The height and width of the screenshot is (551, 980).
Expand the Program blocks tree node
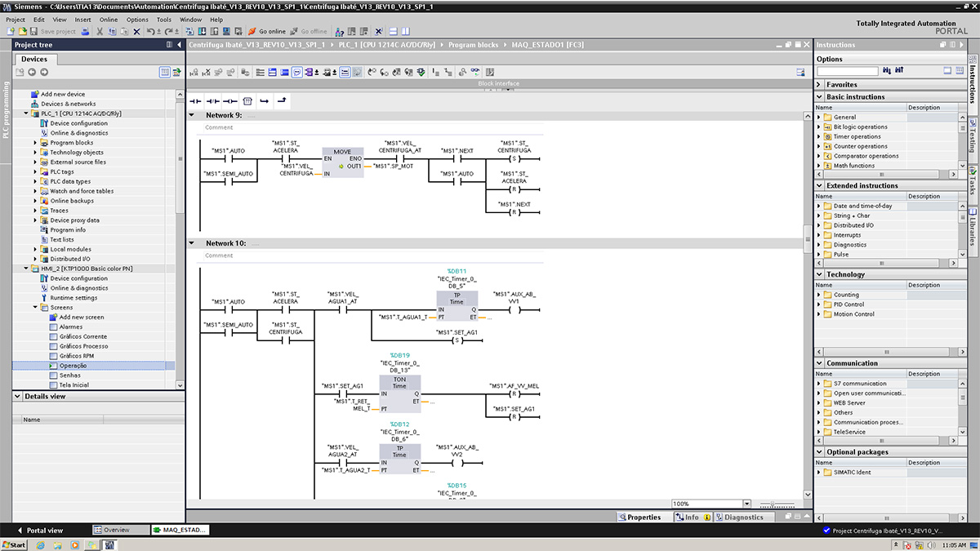pyautogui.click(x=35, y=143)
